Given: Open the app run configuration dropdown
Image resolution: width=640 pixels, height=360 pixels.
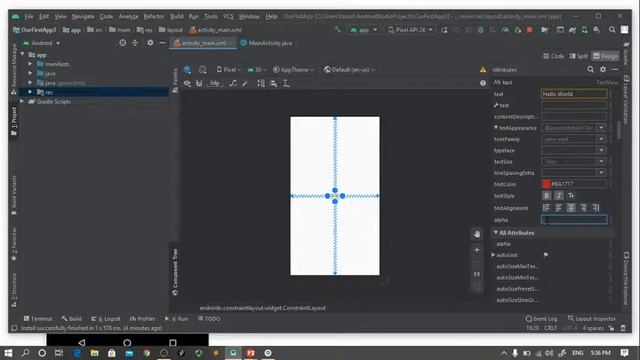Looking at the screenshot, I should pyautogui.click(x=364, y=30).
